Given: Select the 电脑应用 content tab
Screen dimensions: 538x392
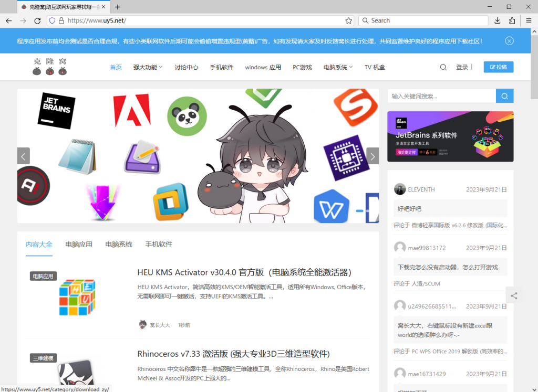Looking at the screenshot, I should click(79, 245).
